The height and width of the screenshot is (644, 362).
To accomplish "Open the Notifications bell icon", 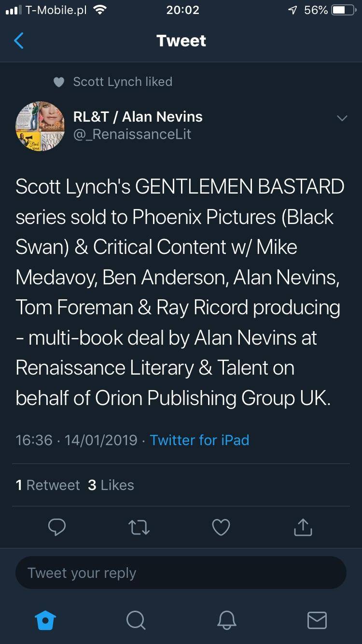I will pyautogui.click(x=226, y=621).
